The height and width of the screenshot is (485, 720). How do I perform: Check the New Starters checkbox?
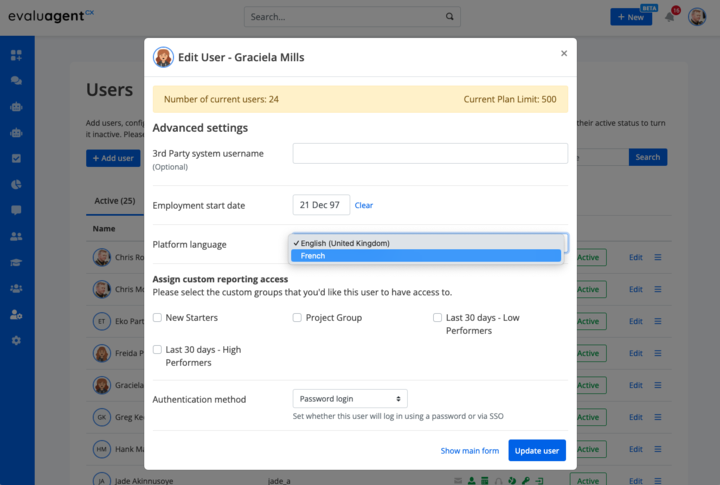pos(157,318)
